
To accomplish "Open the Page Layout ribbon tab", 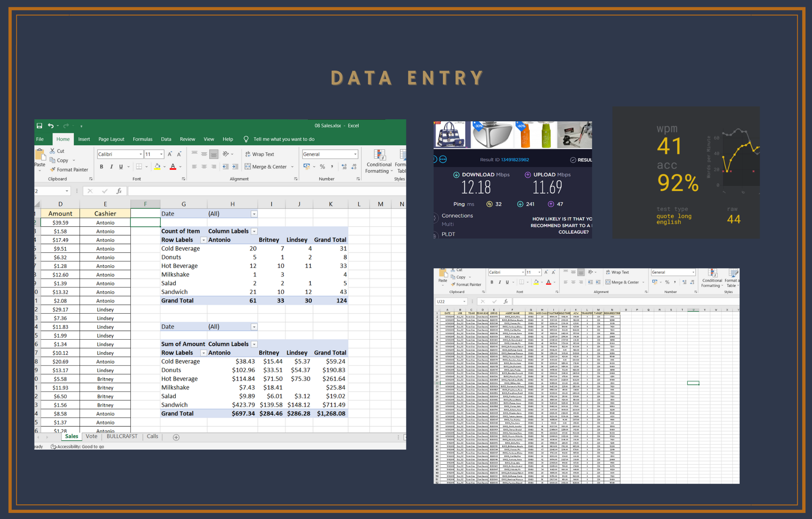I will [111, 139].
